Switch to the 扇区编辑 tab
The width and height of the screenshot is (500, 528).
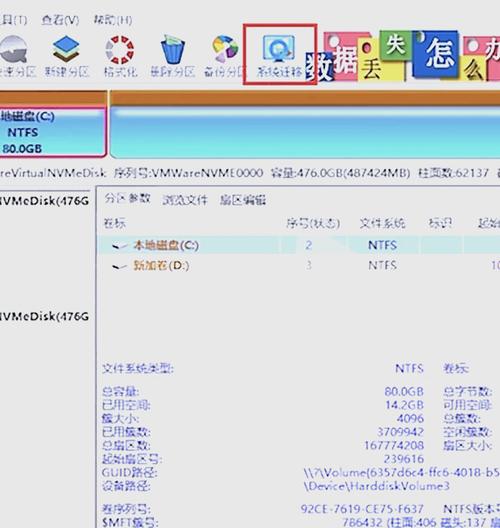click(242, 200)
